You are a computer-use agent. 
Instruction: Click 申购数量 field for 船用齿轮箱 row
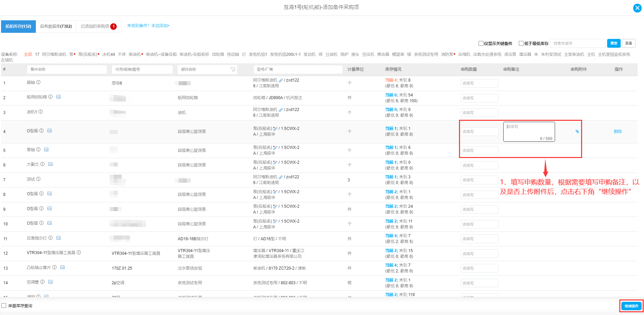[x=479, y=98]
